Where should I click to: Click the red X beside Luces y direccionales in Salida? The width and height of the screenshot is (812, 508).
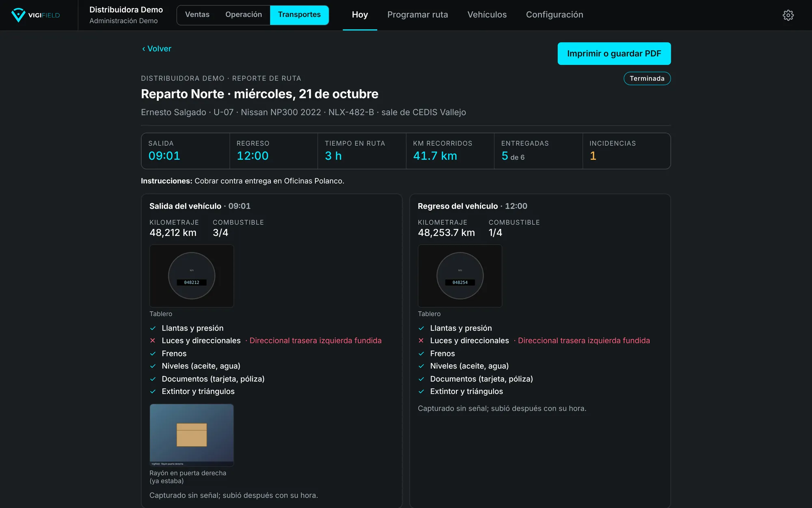coord(153,341)
